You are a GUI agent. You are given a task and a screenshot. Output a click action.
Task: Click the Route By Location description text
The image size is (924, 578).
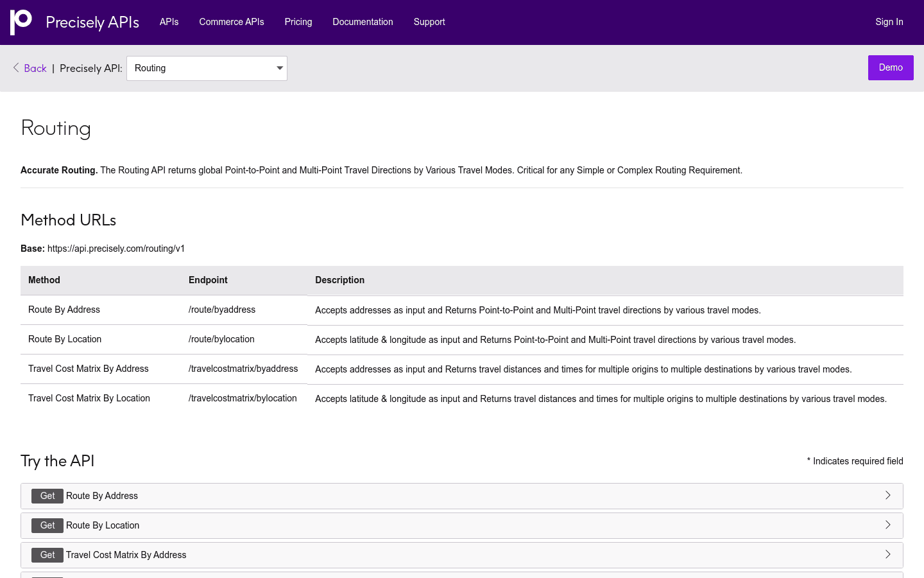point(555,340)
